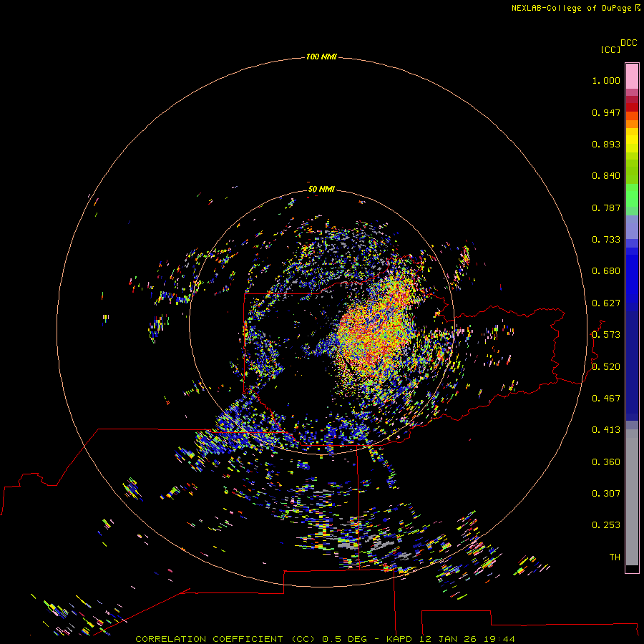Click the 50 NMI range ring label
The image size is (644, 644).
click(321, 189)
